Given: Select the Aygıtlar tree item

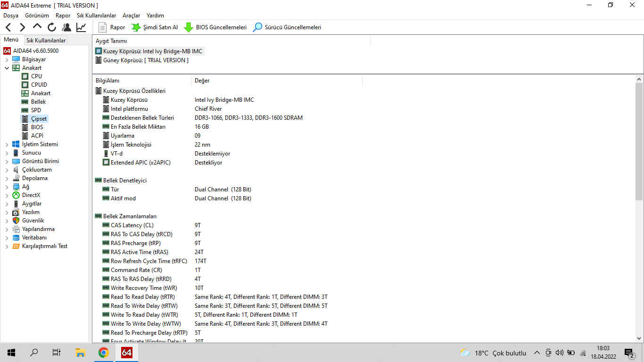Looking at the screenshot, I should pos(32,204).
